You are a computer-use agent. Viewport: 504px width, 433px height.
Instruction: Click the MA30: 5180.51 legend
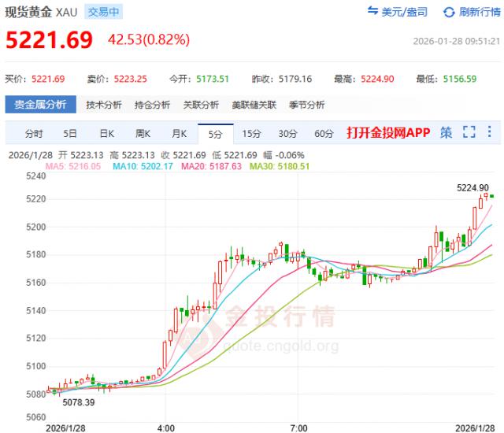click(280, 166)
